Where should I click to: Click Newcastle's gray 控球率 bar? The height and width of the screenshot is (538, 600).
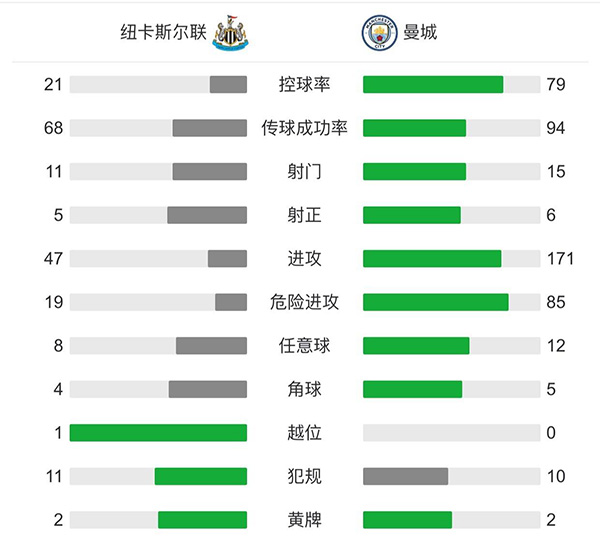coord(228,85)
